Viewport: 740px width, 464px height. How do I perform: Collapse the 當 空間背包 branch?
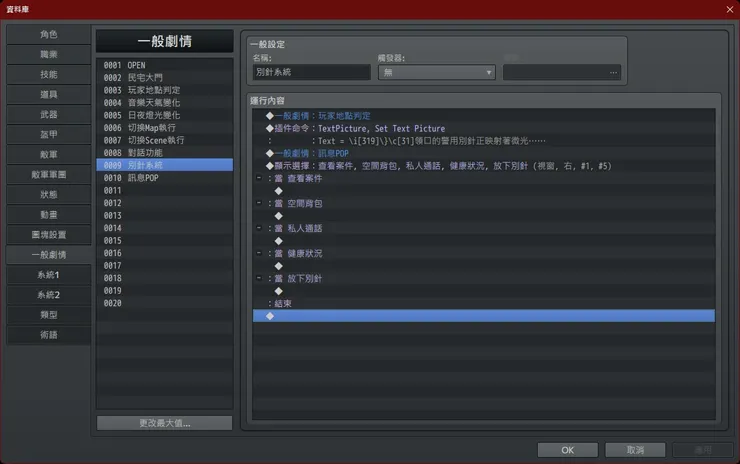[x=259, y=203]
